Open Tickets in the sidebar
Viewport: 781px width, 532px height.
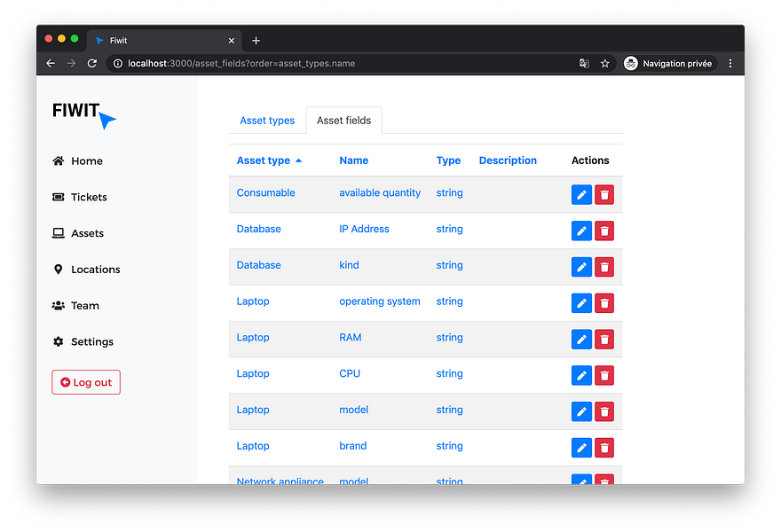[80, 197]
